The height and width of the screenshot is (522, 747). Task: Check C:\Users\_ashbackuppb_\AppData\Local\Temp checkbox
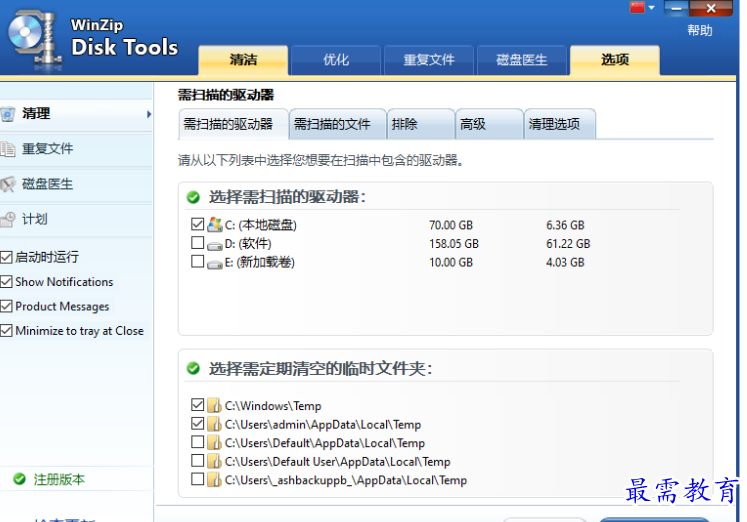point(197,479)
